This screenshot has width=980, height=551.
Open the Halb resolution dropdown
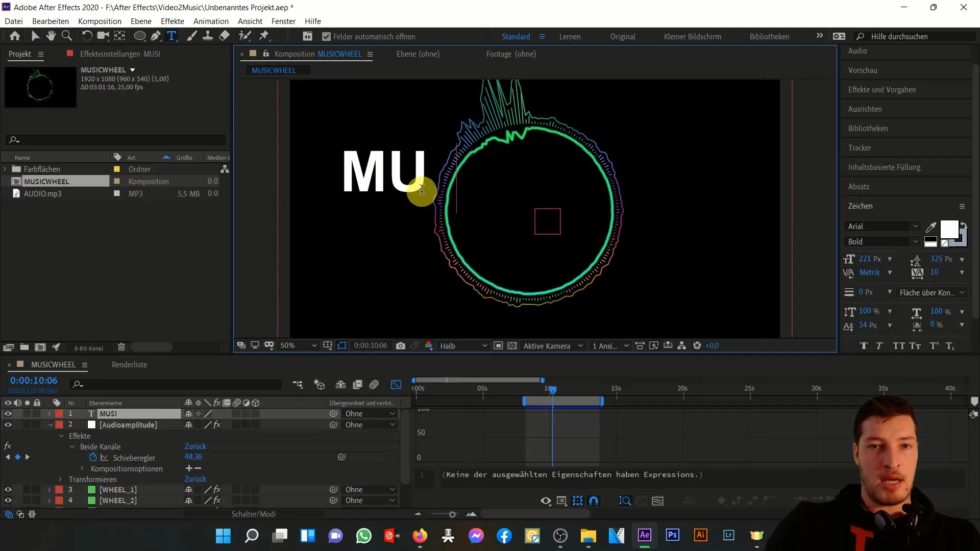tap(463, 346)
